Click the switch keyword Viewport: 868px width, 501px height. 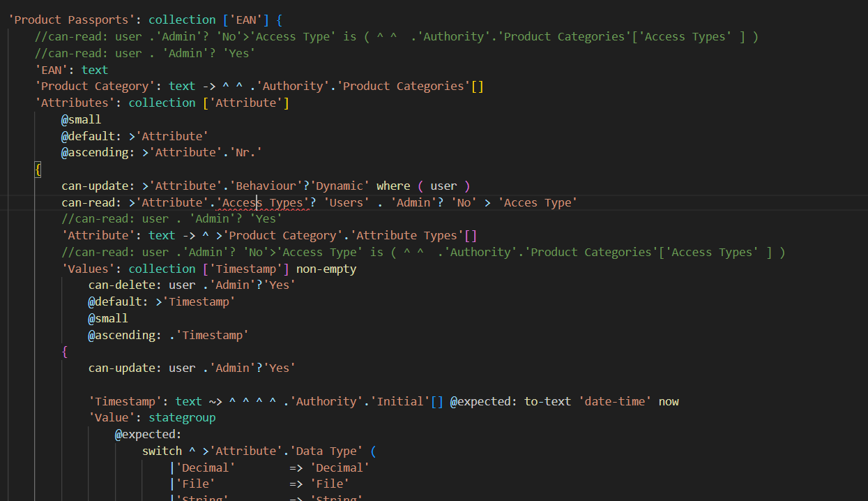pos(162,451)
